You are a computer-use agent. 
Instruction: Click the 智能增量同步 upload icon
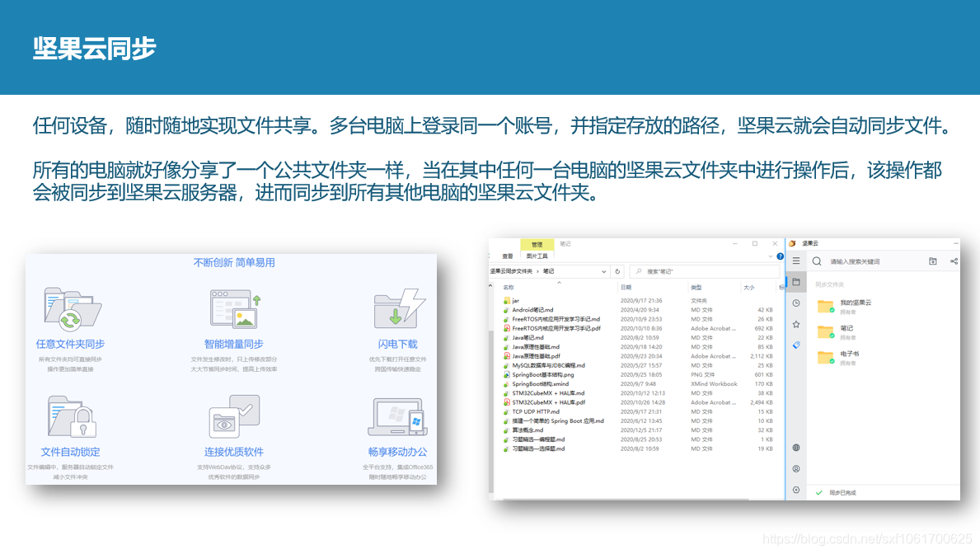(x=235, y=309)
